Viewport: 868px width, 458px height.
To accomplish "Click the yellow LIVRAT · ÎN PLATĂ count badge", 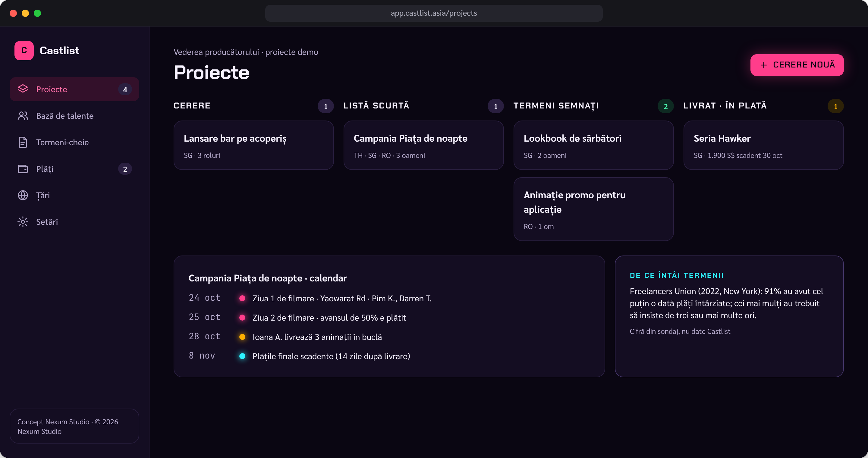I will (835, 106).
